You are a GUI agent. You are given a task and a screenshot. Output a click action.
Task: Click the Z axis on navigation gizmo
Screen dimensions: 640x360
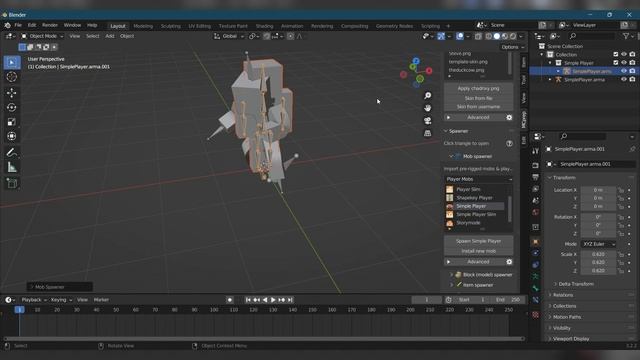416,61
